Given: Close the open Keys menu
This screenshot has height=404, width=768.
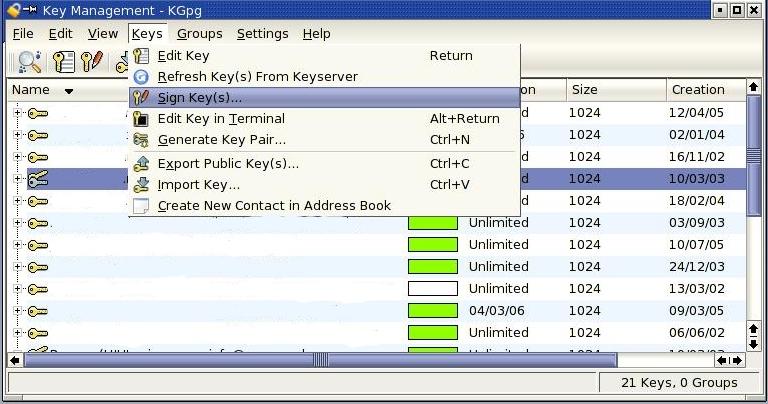Looking at the screenshot, I should (x=147, y=34).
